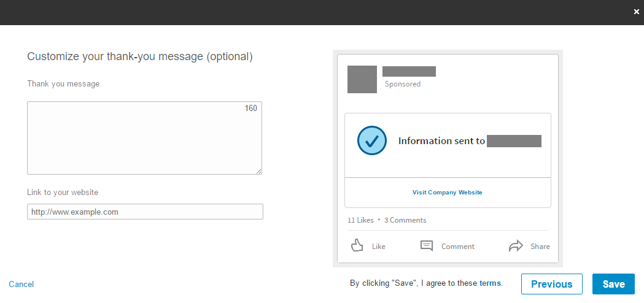Click the 11 Likes count
The image size is (644, 303).
click(360, 220)
